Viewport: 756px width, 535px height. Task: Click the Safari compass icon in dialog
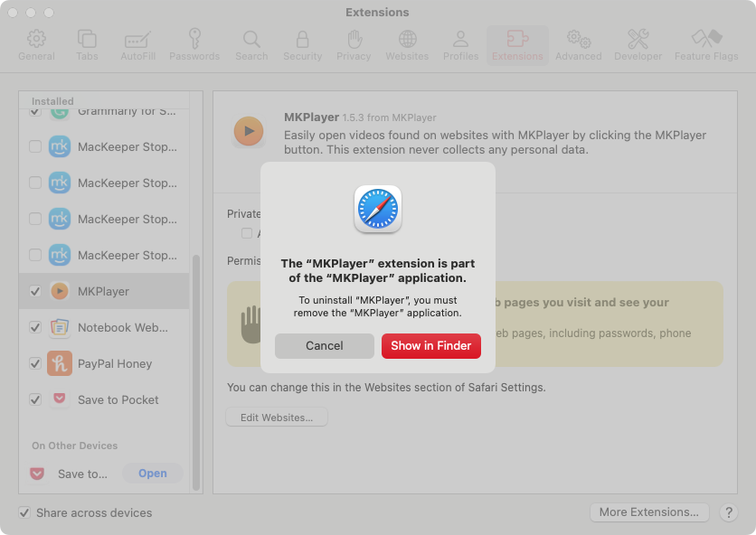pos(378,209)
